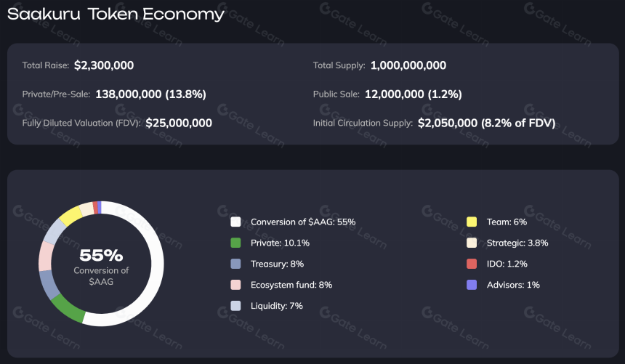625x364 pixels.
Task: Select the "Strategic: 3.8%" legend label
Action: [x=517, y=243]
